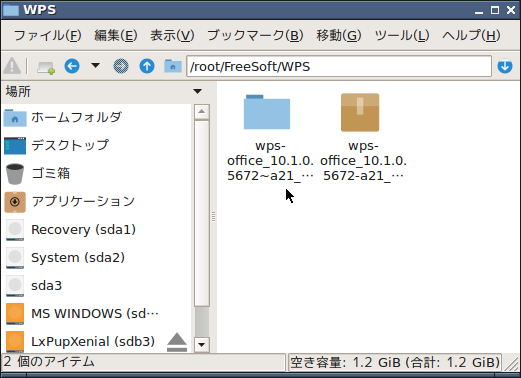Click the Recovery (sda1) drive icon
The image size is (521, 378).
(15, 230)
